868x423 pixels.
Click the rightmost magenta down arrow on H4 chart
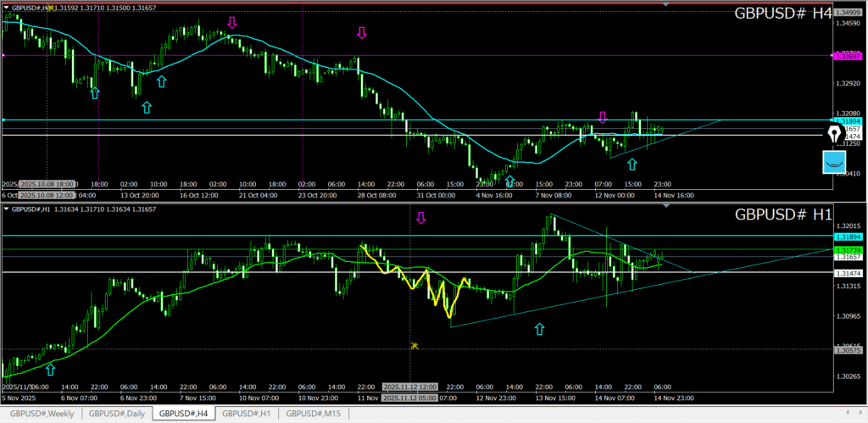click(603, 118)
